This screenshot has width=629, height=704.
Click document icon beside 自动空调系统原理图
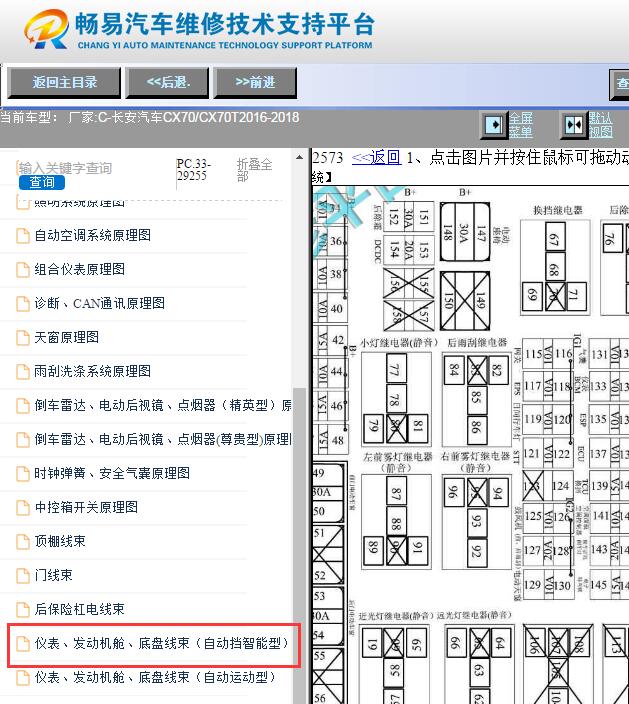23,236
